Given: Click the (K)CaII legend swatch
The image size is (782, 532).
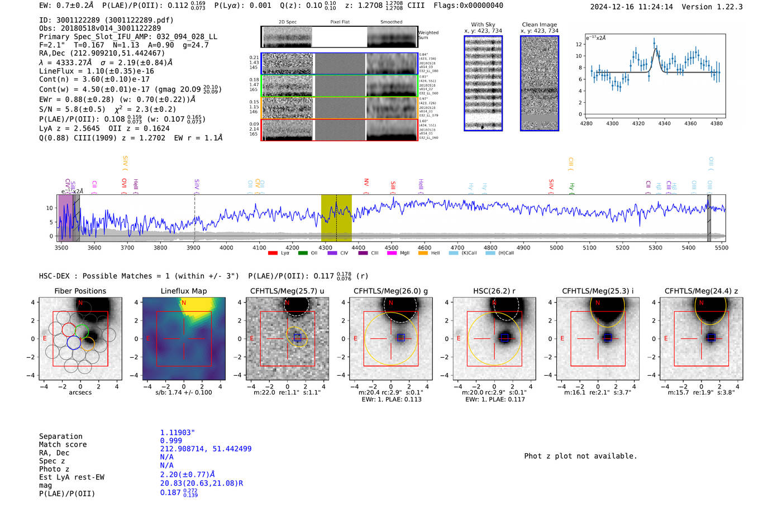Looking at the screenshot, I should (454, 253).
